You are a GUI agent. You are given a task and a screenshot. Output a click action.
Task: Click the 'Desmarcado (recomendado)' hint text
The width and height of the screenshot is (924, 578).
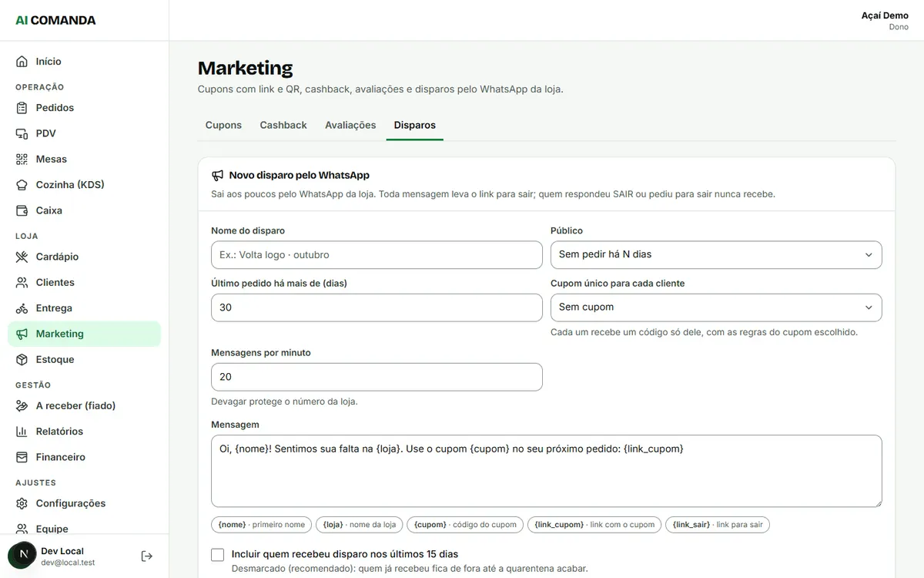[x=410, y=569]
